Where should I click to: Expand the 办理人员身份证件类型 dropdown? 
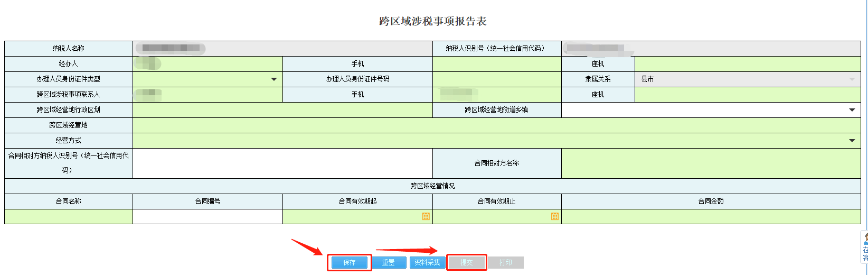273,79
